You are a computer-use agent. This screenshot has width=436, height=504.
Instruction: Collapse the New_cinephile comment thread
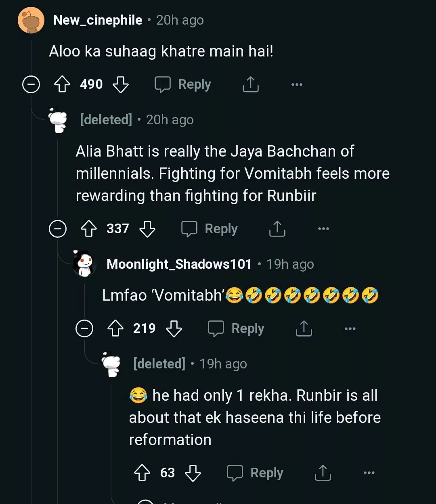[31, 85]
